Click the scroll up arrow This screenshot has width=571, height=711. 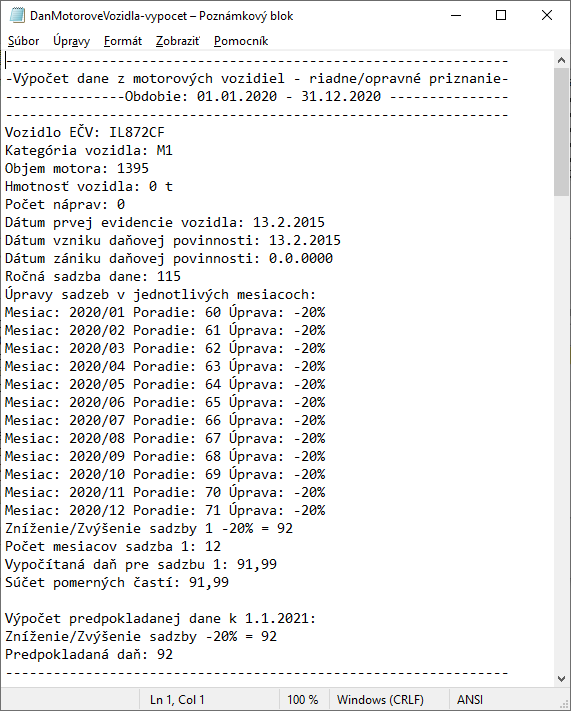561,60
